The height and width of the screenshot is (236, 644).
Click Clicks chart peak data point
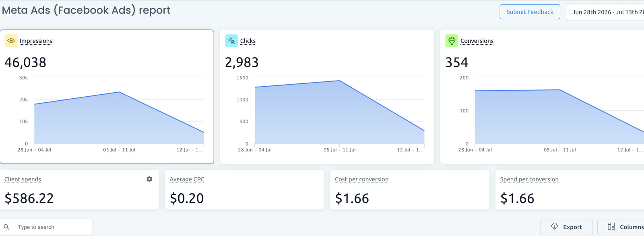340,81
